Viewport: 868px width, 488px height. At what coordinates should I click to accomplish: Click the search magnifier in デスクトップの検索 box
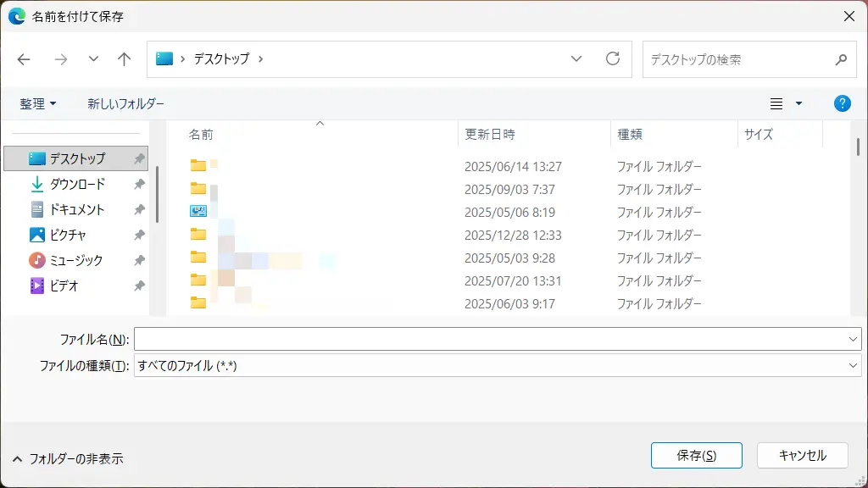(x=840, y=59)
